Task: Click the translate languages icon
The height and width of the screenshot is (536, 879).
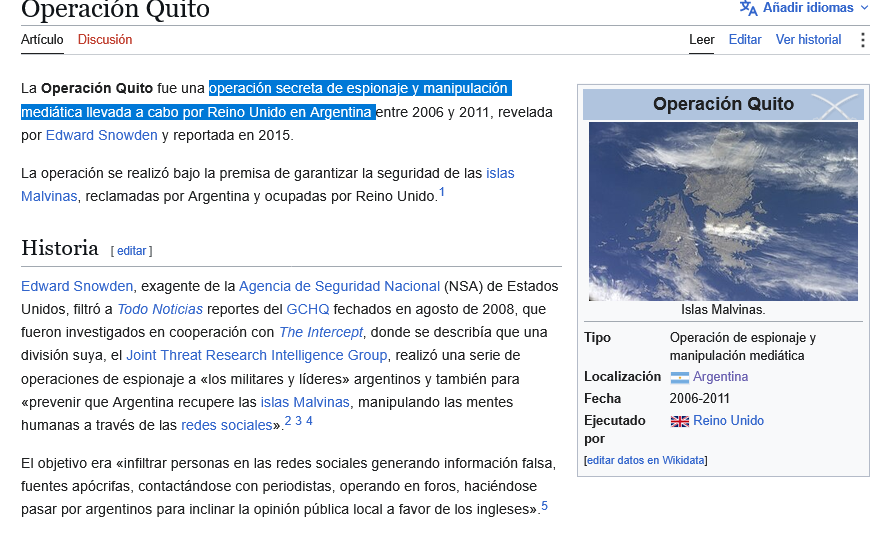Action: 748,8
